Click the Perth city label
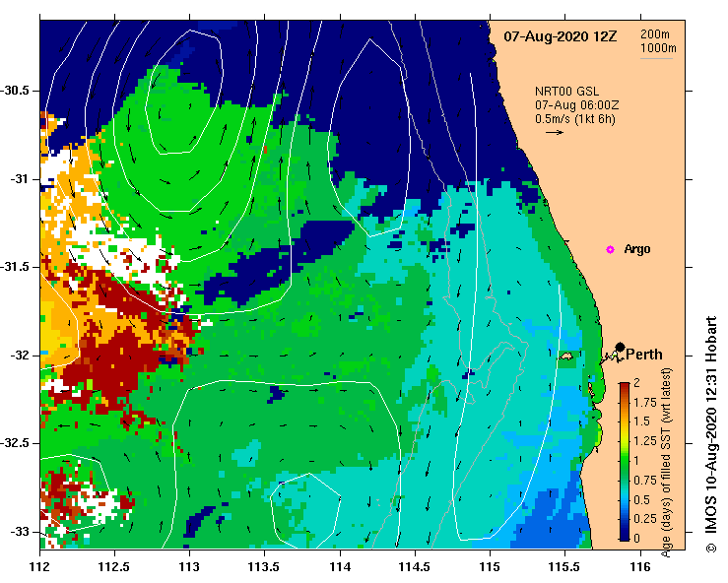728x583 pixels. pos(644,355)
